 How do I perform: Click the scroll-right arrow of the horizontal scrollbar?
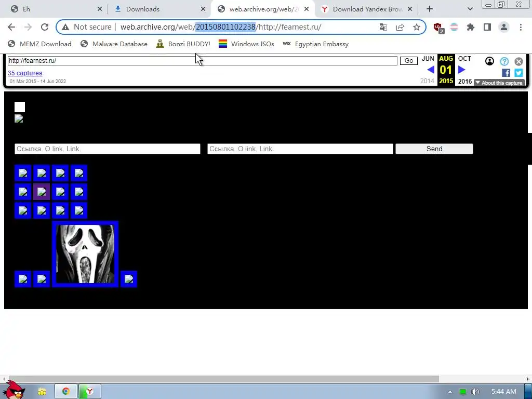click(528, 379)
